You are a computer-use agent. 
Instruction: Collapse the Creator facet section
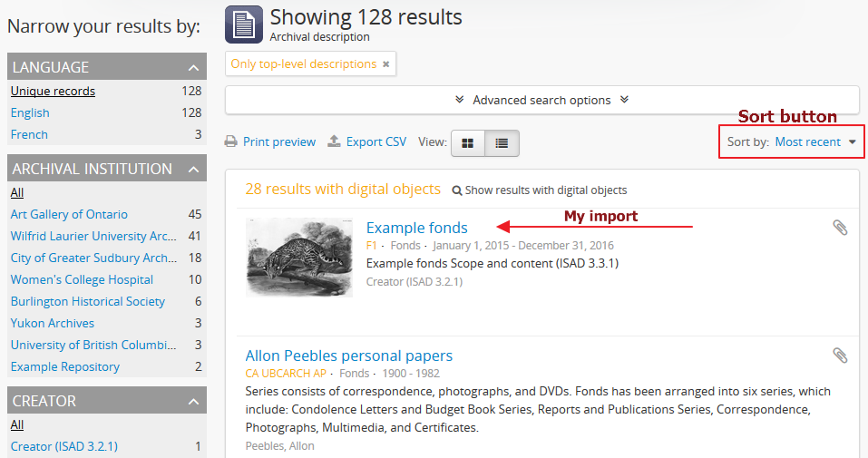(x=193, y=402)
